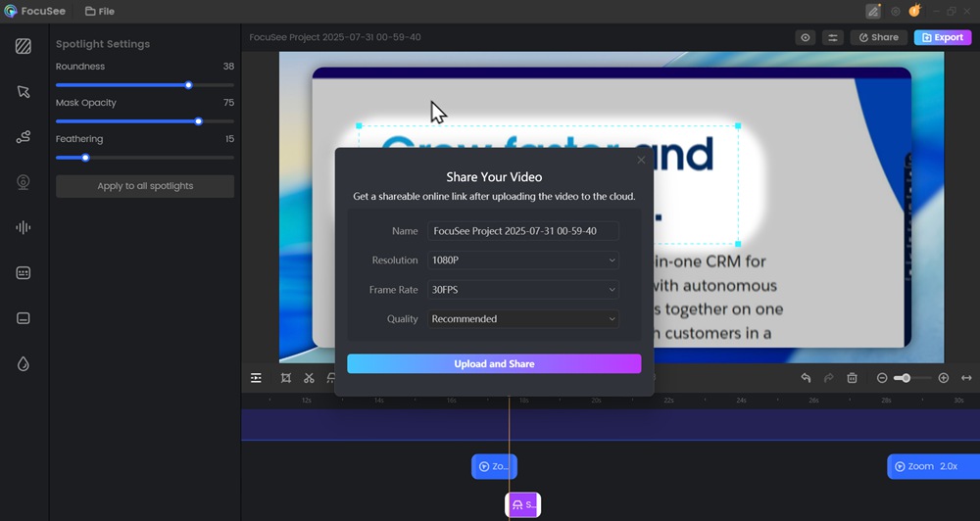
Task: Click the Feathering value 15
Action: coord(230,139)
